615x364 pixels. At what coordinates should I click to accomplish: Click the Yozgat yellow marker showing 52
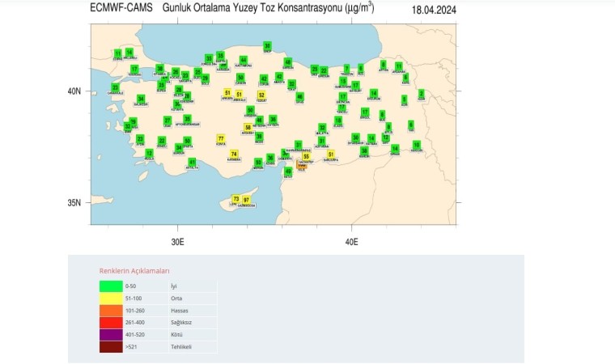click(x=261, y=95)
